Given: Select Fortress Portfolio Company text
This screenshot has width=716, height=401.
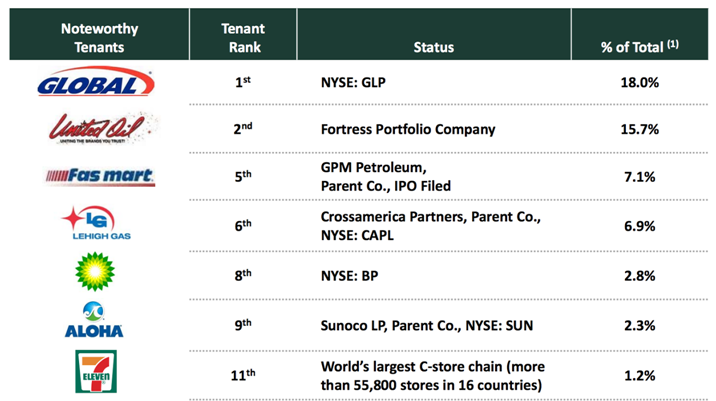Looking at the screenshot, I should pos(408,129).
